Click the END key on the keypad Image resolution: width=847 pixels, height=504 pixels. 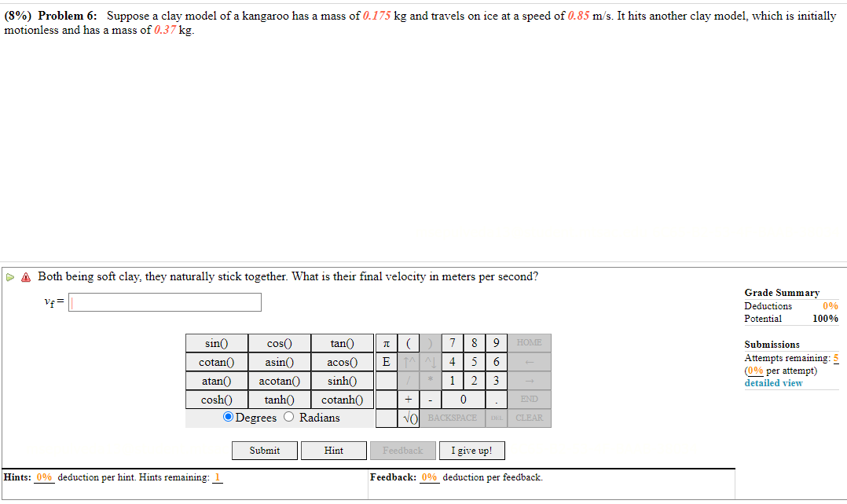coord(528,399)
